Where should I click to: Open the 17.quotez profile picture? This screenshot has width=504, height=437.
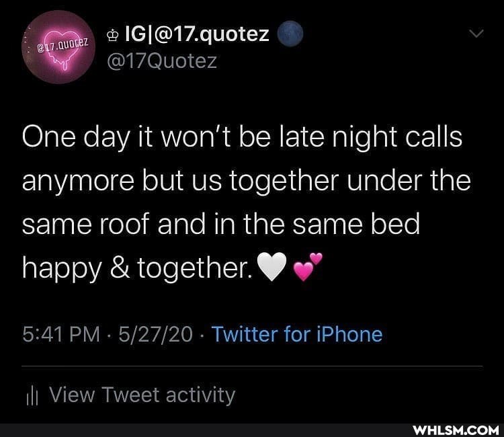click(x=58, y=47)
